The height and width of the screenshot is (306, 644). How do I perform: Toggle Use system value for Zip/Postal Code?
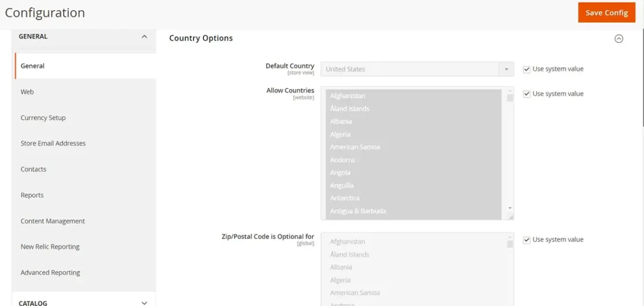pyautogui.click(x=526, y=240)
